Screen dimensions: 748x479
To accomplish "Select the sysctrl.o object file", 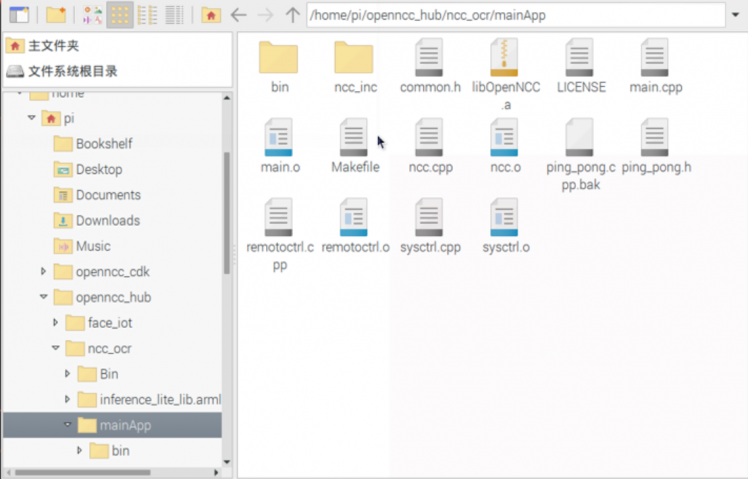I will [505, 227].
